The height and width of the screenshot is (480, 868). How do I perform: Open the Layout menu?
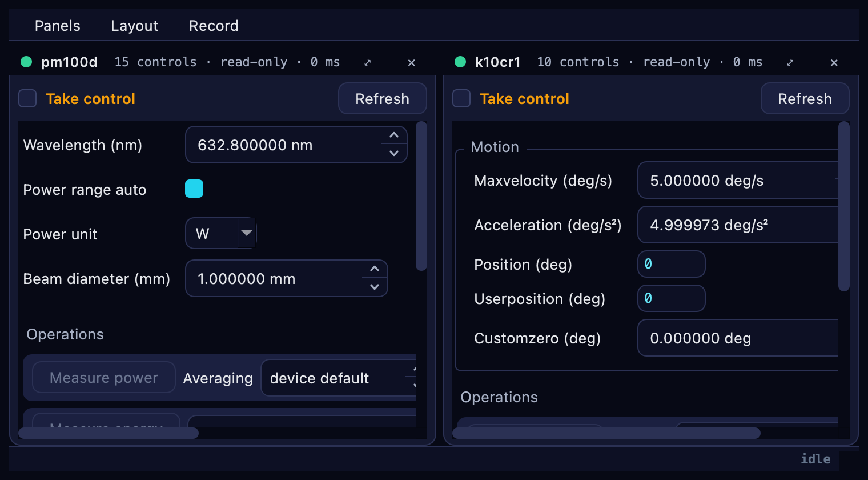coord(134,26)
